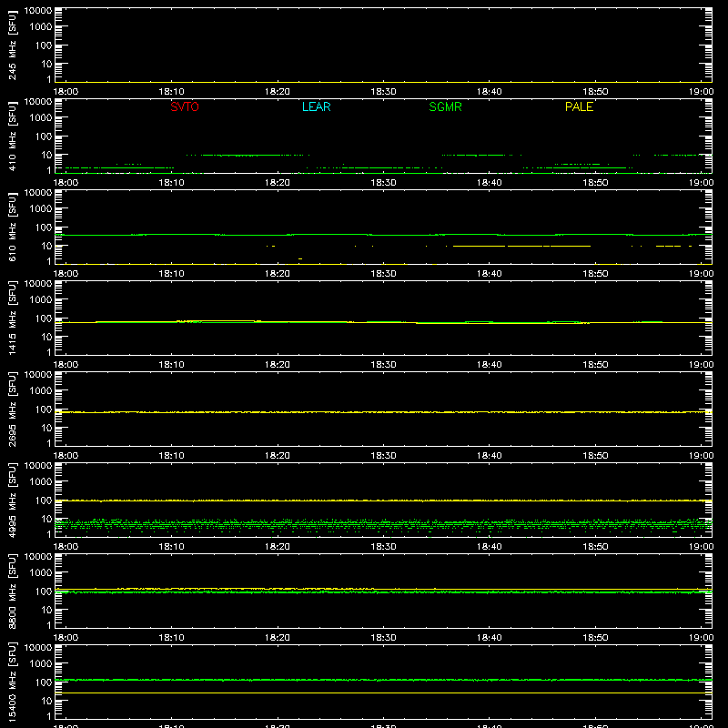Click the green SGMR station label
The height and width of the screenshot is (728, 728).
(x=445, y=106)
